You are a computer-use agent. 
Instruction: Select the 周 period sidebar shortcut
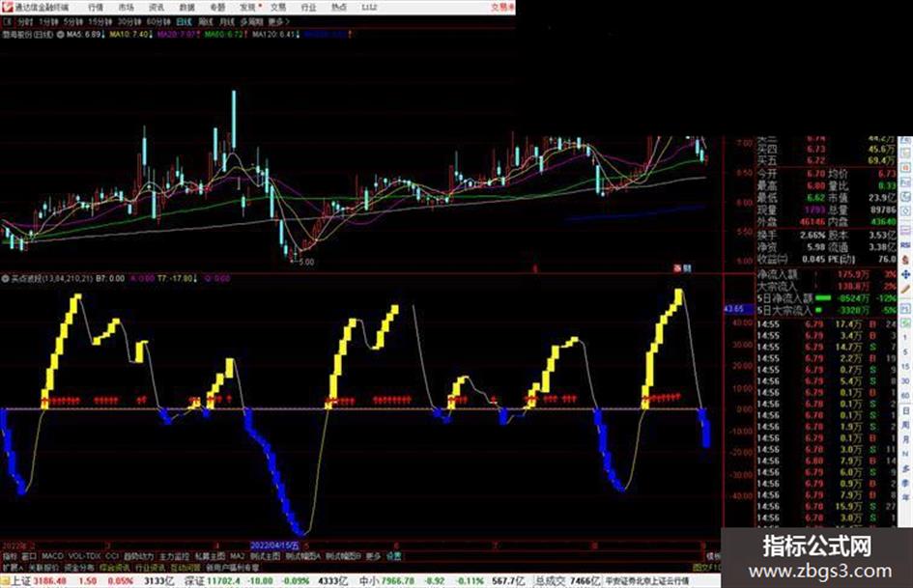(x=906, y=426)
